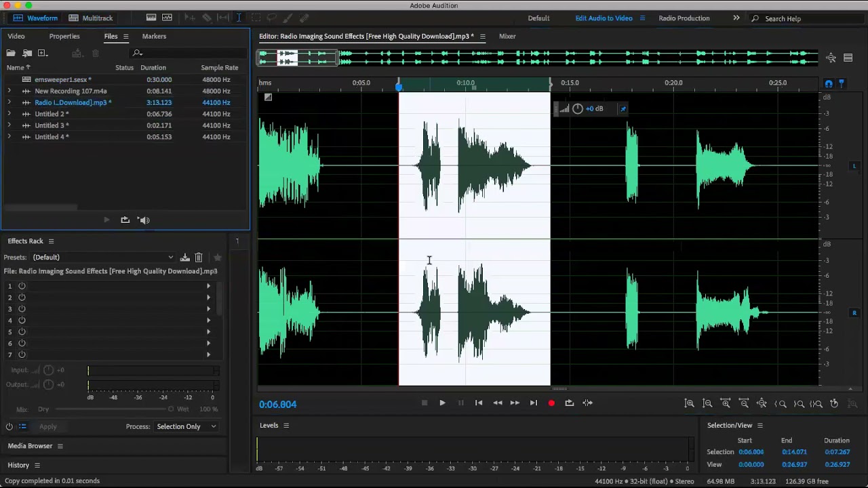Switch to the Mixer tab

click(507, 36)
